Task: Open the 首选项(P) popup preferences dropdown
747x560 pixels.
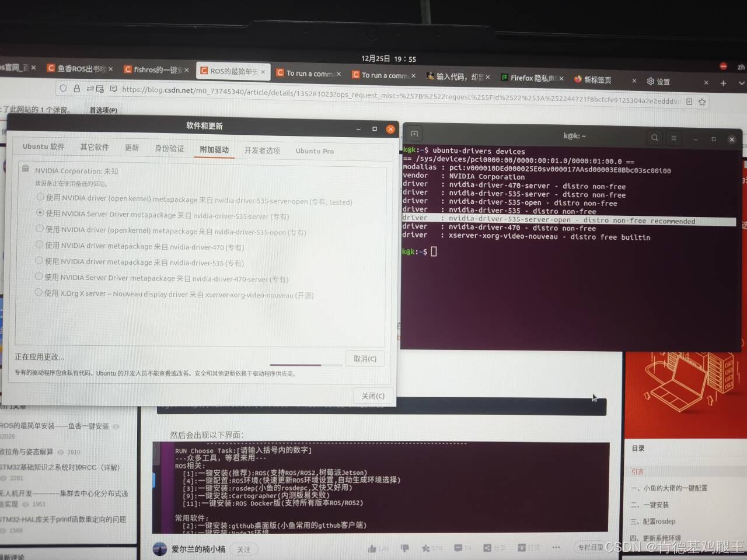Action: (x=103, y=110)
